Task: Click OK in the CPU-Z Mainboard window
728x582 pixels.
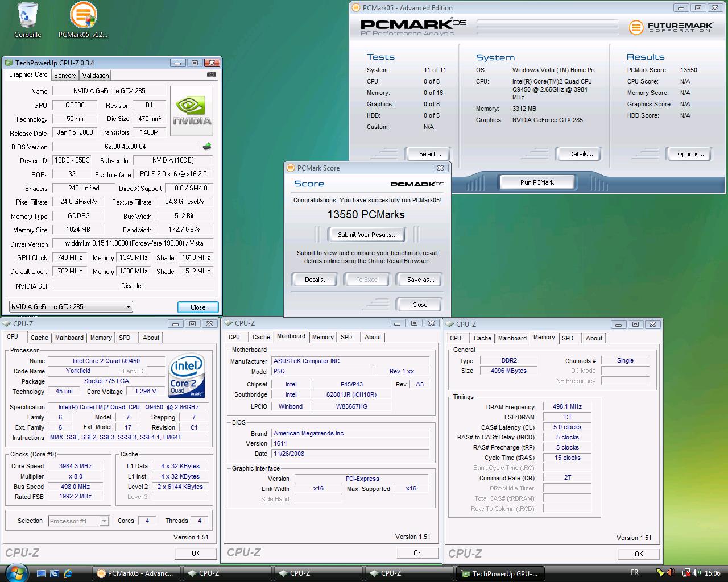Action: pos(417,552)
